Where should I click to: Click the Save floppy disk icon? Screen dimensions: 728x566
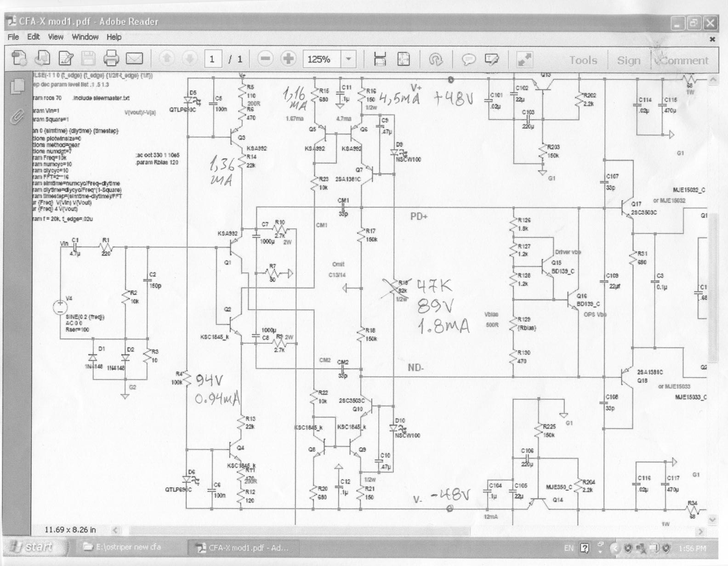pos(88,58)
